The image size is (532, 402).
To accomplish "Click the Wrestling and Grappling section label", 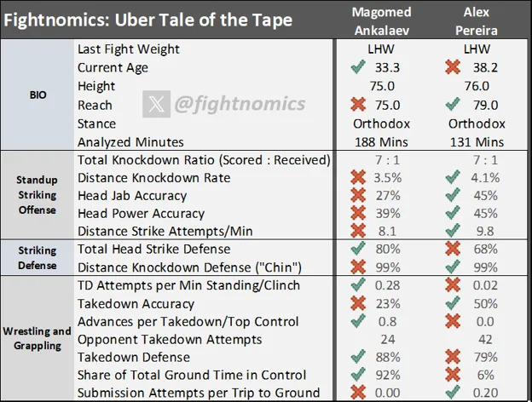I will click(37, 339).
